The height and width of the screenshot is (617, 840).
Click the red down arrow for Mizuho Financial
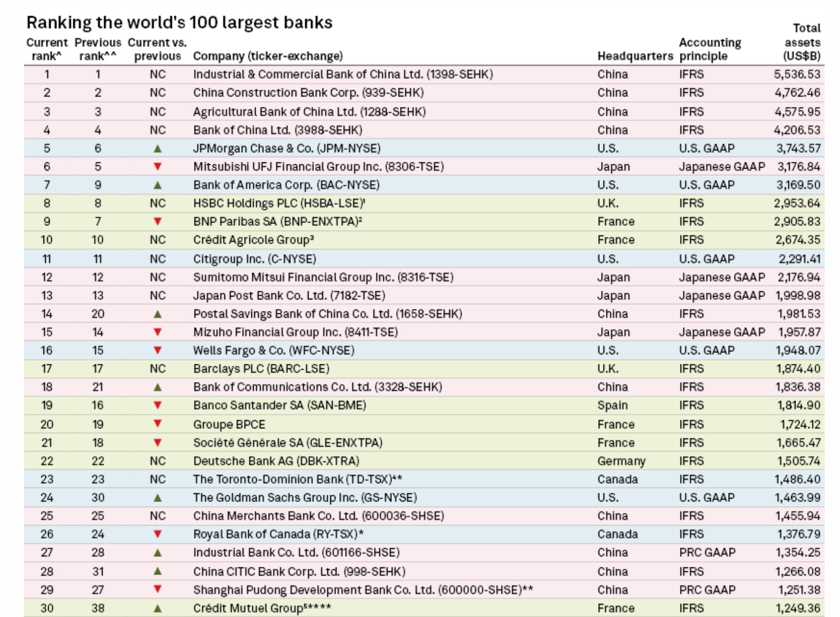click(x=158, y=332)
